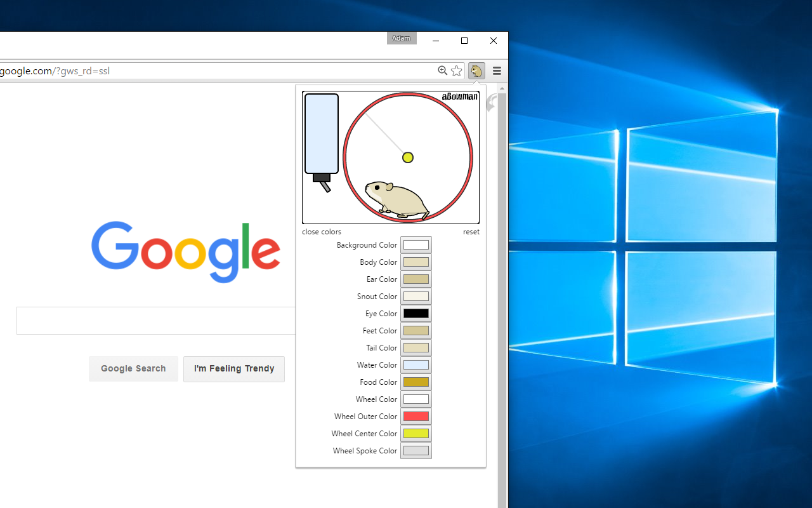The height and width of the screenshot is (508, 812).
Task: Open the Chrome hamburger menu
Action: [497, 70]
